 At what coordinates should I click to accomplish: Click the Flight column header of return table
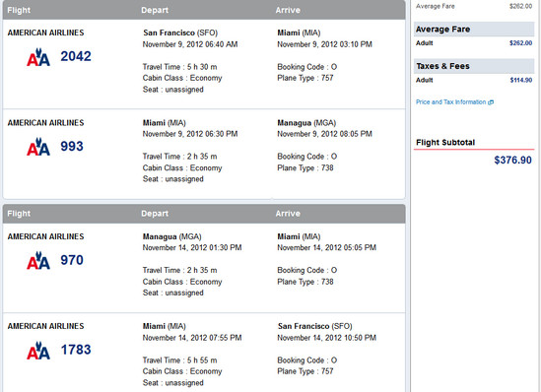(x=19, y=214)
